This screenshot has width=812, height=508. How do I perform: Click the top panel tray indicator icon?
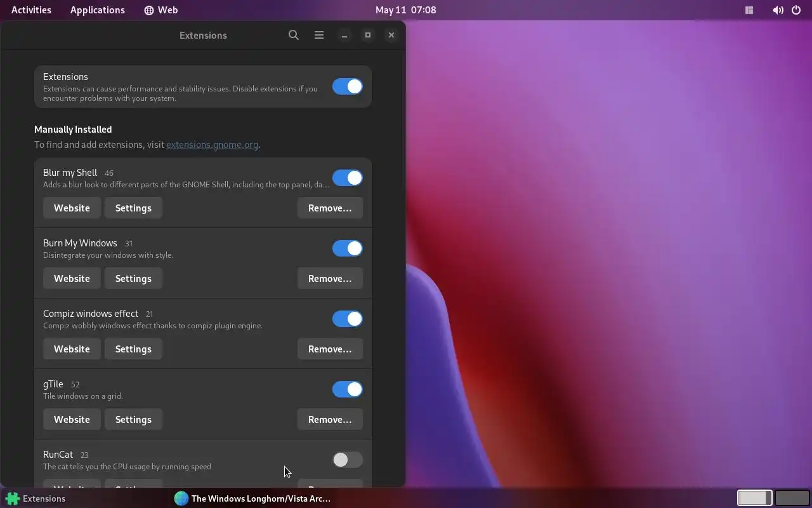pyautogui.click(x=749, y=10)
